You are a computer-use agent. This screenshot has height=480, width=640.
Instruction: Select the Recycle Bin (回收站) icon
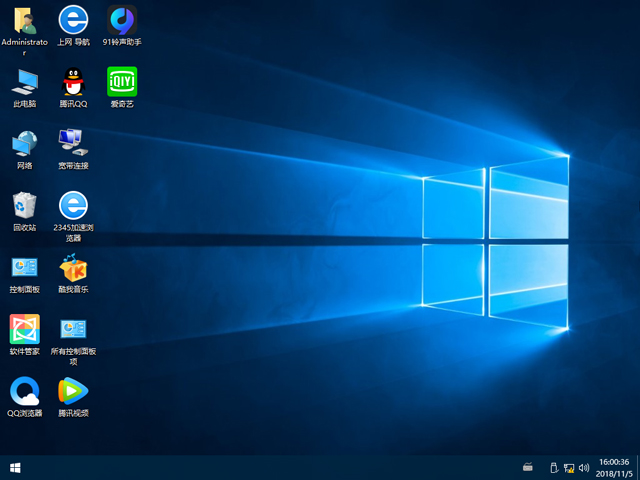(x=24, y=206)
